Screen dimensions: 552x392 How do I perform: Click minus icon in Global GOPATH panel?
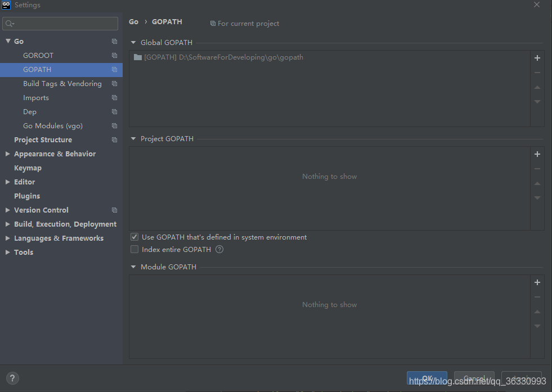[537, 73]
